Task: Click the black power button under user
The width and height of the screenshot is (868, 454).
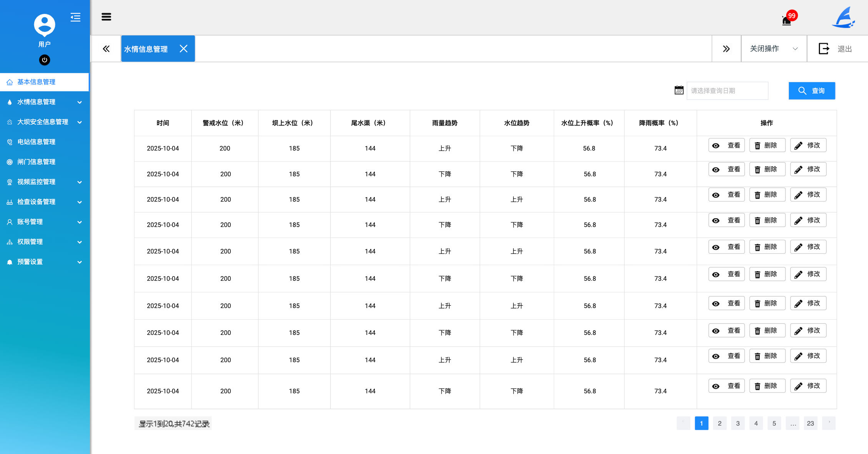Action: (x=45, y=60)
